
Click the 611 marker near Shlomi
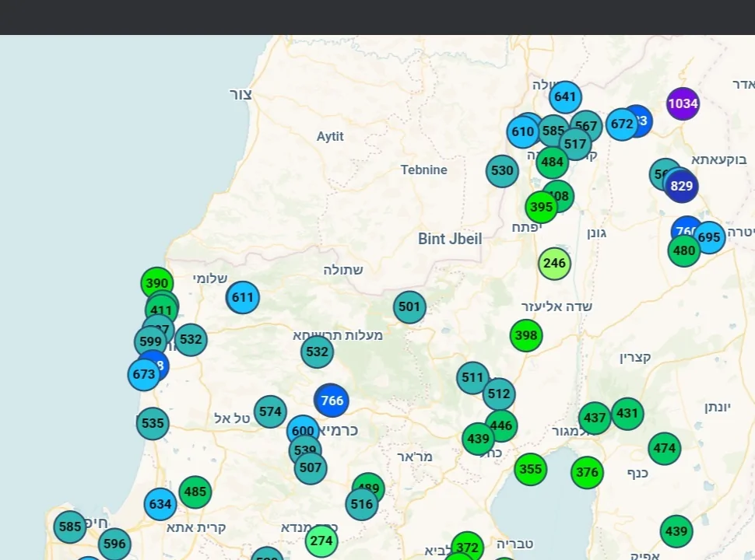243,297
